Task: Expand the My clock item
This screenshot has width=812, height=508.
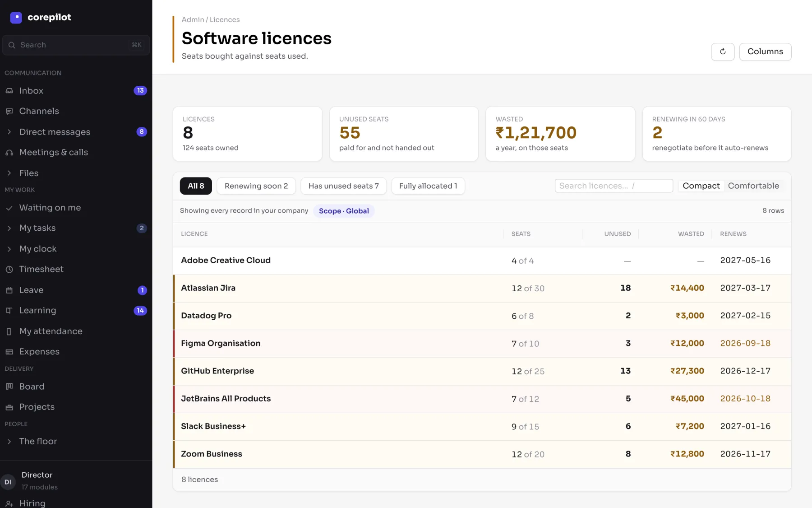Action: point(9,249)
